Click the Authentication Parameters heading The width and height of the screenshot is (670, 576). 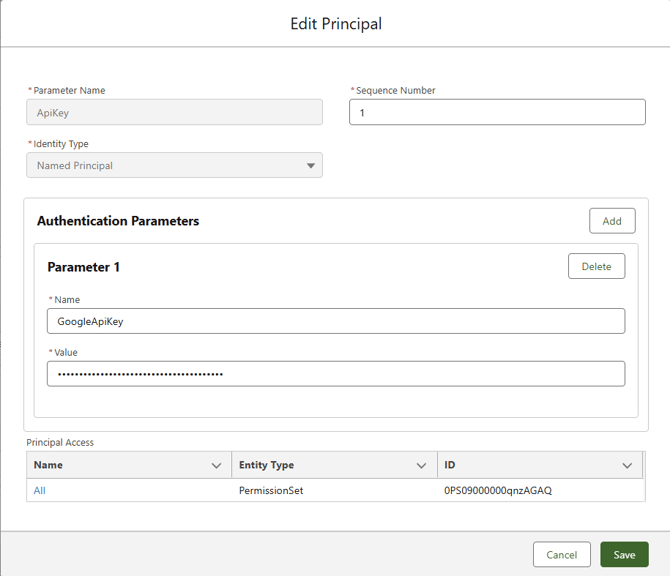pos(118,221)
